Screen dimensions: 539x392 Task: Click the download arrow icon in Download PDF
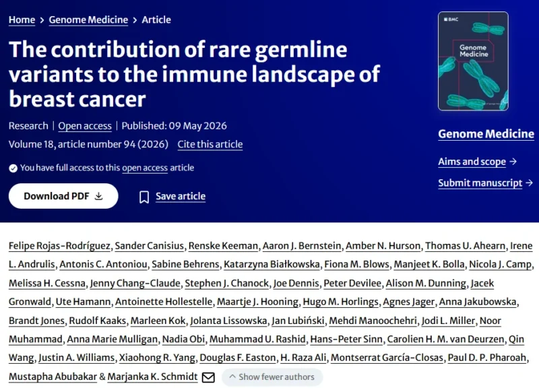point(98,196)
